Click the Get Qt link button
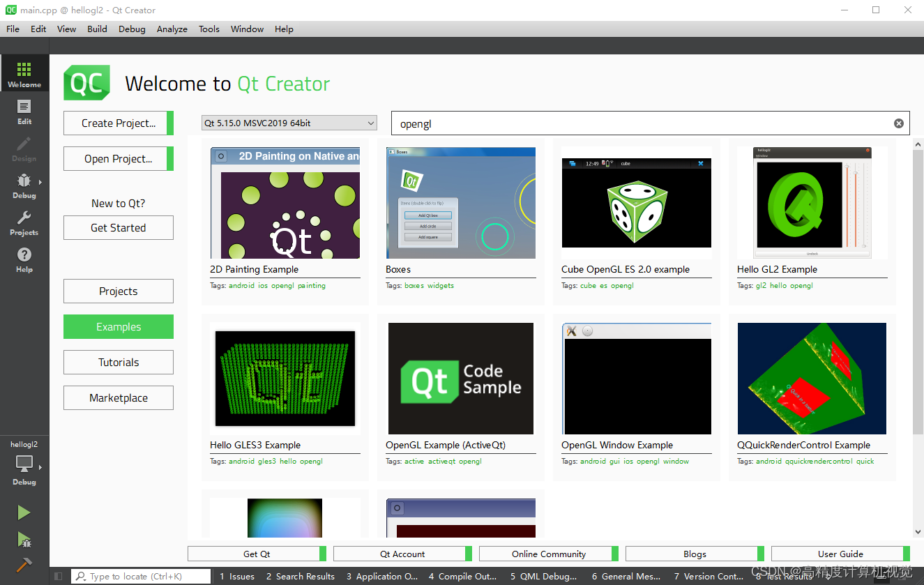924x585 pixels. pos(257,554)
